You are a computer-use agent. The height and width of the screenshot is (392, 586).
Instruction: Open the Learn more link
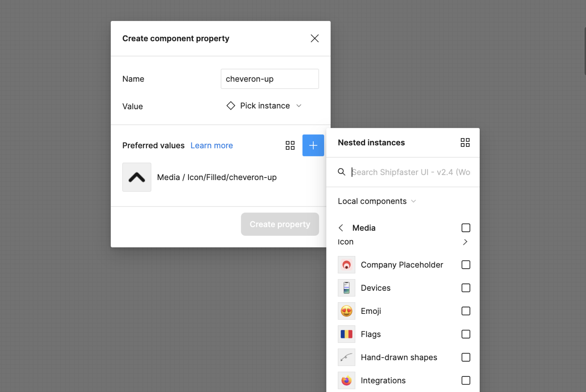[212, 145]
